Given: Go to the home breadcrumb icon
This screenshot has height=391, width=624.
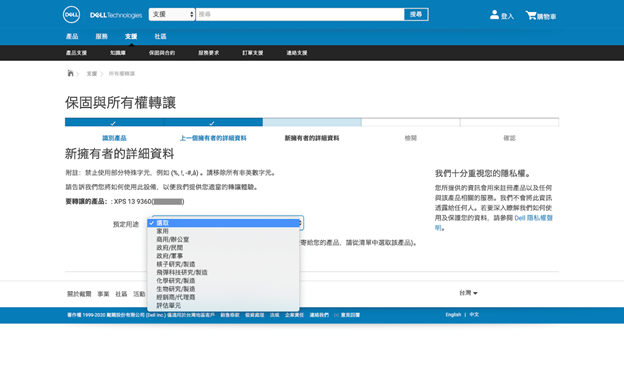Looking at the screenshot, I should click(70, 73).
